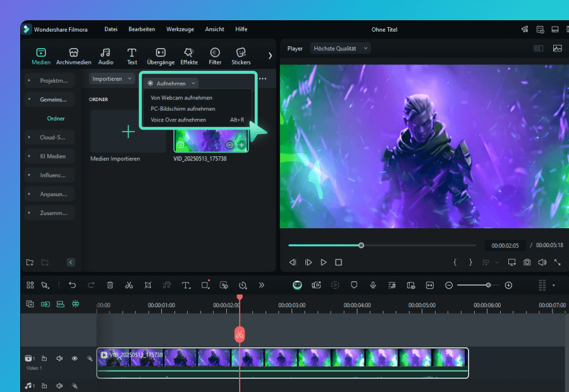569x392 pixels.
Task: Add VID_20250513_175738 to timeline with plus
Action: point(242,145)
